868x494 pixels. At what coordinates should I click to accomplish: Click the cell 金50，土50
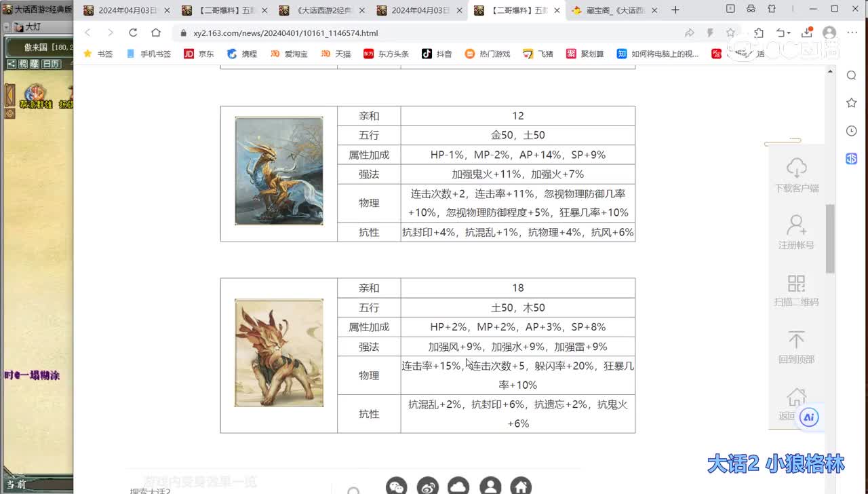[518, 135]
